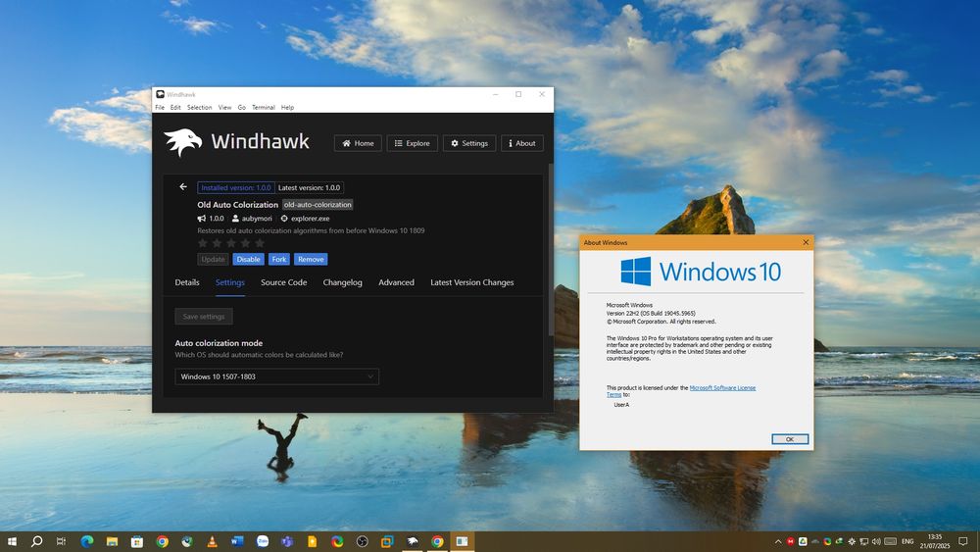The width and height of the screenshot is (980, 552).
Task: Click the network icon in system tray
Action: (x=864, y=541)
